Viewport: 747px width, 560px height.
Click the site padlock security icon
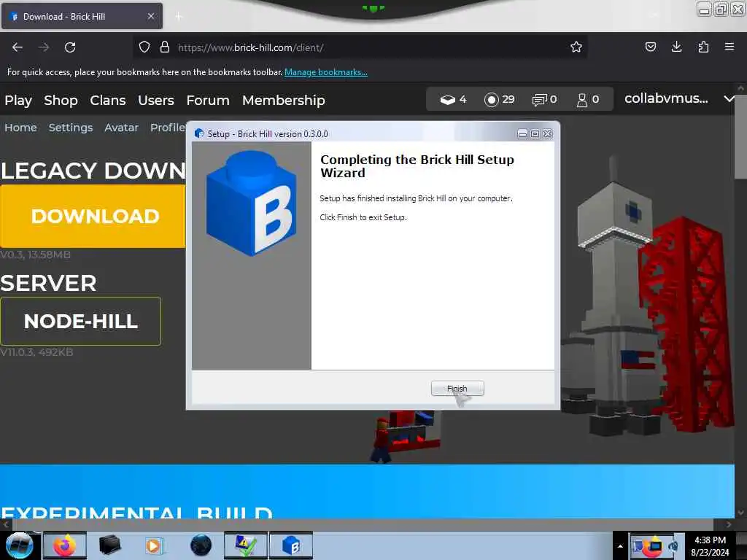pos(165,47)
